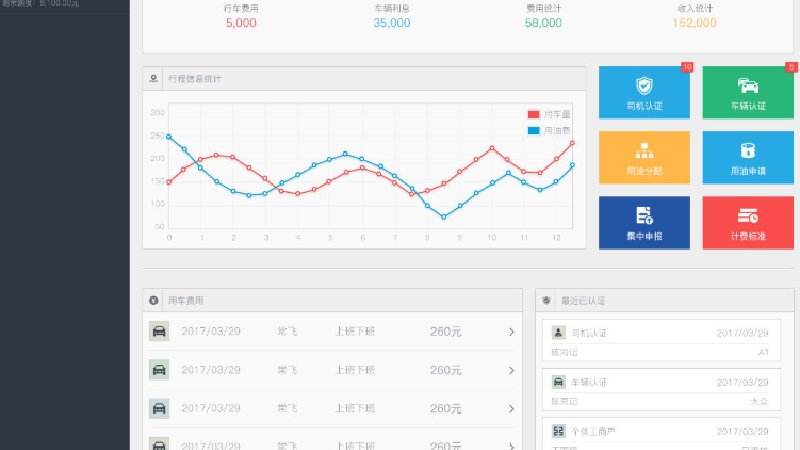The width and height of the screenshot is (800, 450).
Task: Click the 车辆利息 value 35,000
Action: (391, 23)
